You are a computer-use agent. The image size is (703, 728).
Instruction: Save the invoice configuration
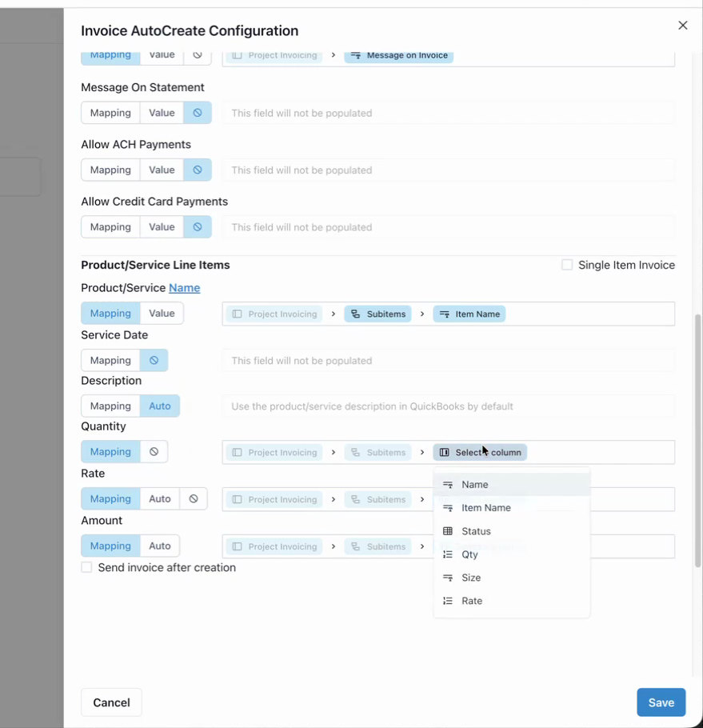pos(661,702)
